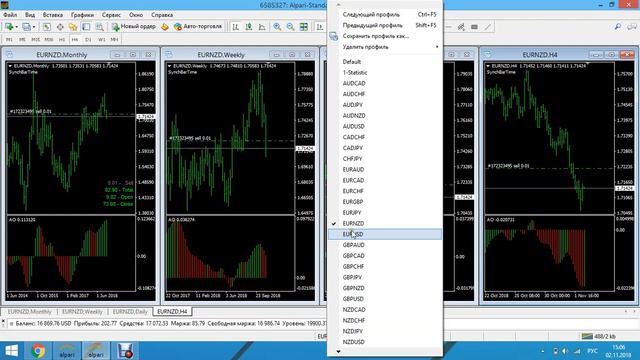Image resolution: width=640 pixels, height=360 pixels.
Task: Switch chart to bar chart style
Action: pyautogui.click(x=236, y=27)
